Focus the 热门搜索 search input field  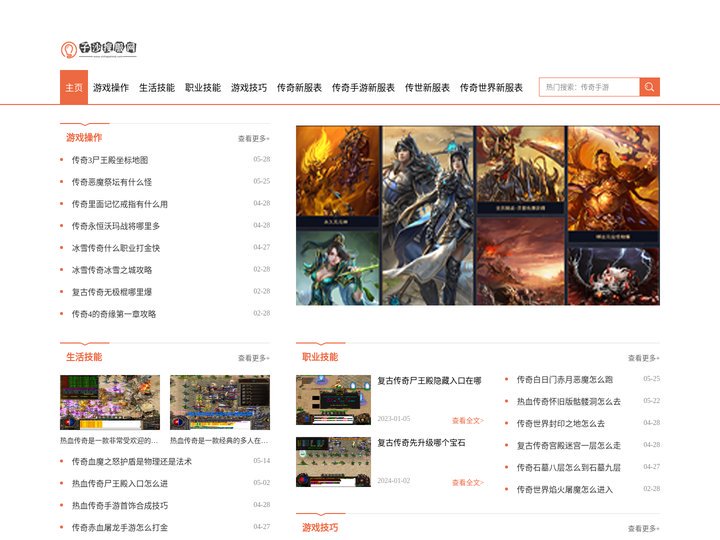tap(589, 87)
